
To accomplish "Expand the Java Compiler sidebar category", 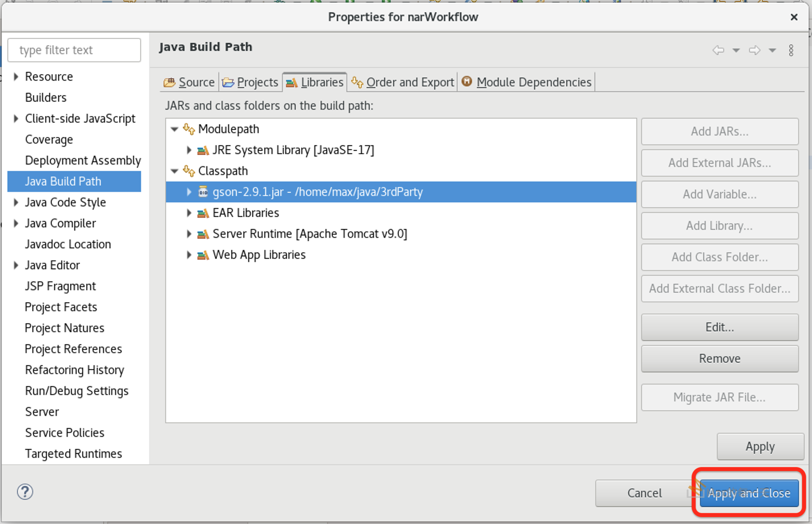I will click(x=16, y=223).
